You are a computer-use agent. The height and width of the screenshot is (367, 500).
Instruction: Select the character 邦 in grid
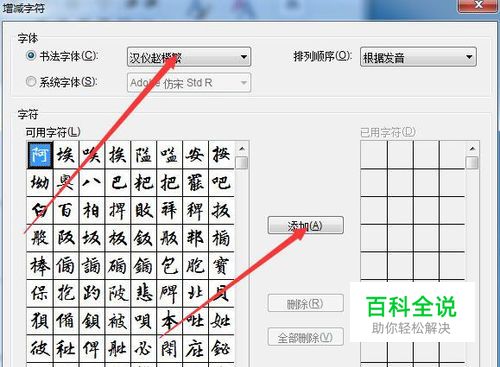click(x=196, y=238)
